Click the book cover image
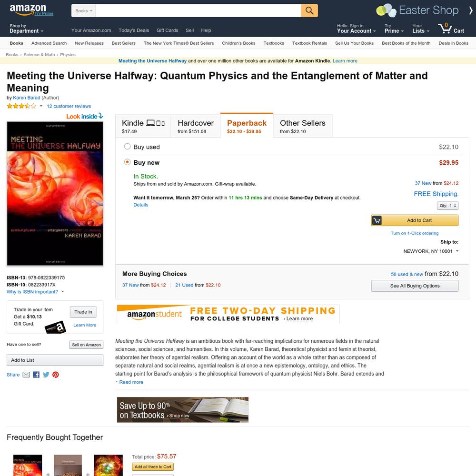Screen dimensions: 476x476 tap(55, 193)
